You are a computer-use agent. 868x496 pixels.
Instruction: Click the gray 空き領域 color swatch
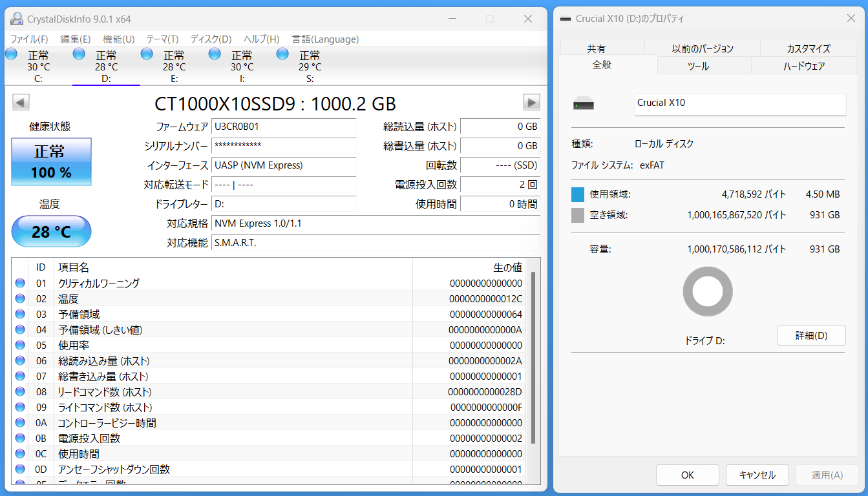tap(578, 215)
